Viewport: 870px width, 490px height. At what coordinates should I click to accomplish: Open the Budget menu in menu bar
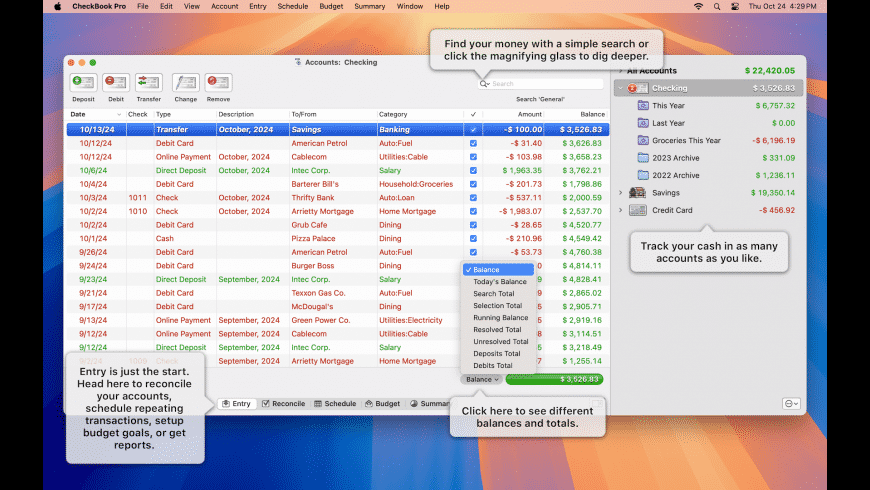pos(331,7)
